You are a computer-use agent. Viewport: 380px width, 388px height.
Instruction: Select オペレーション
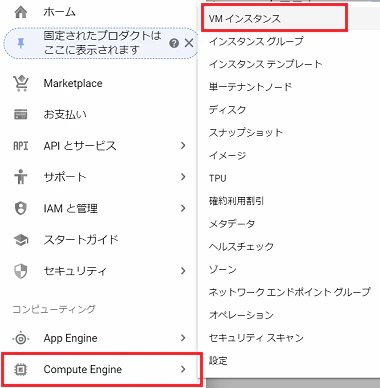tap(241, 315)
